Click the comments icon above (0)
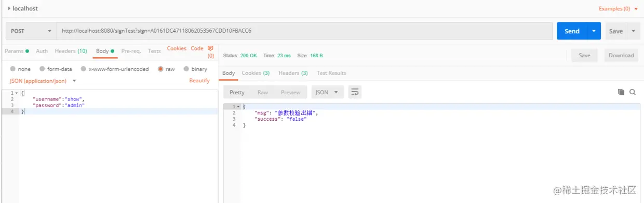This screenshot has height=203, width=644. click(210, 48)
